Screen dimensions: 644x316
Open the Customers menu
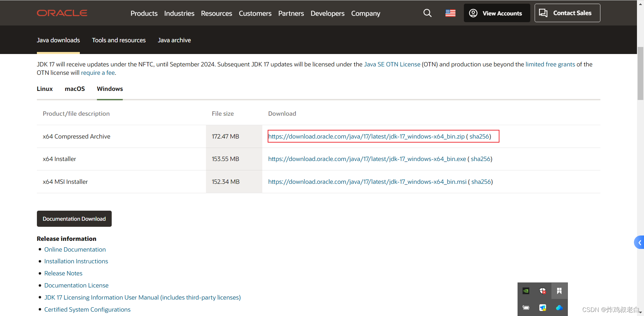[255, 13]
